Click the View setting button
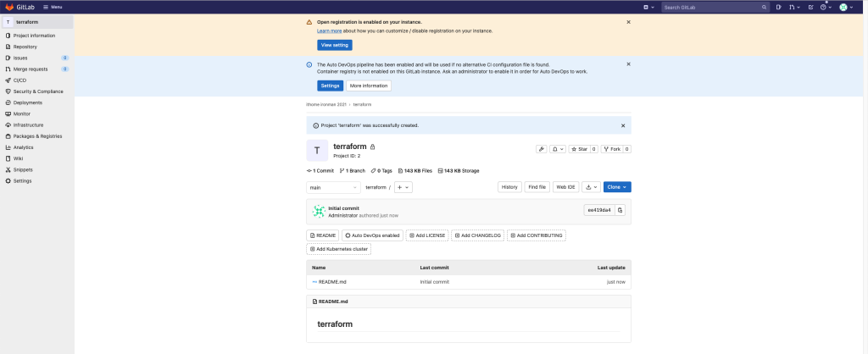 (x=334, y=45)
